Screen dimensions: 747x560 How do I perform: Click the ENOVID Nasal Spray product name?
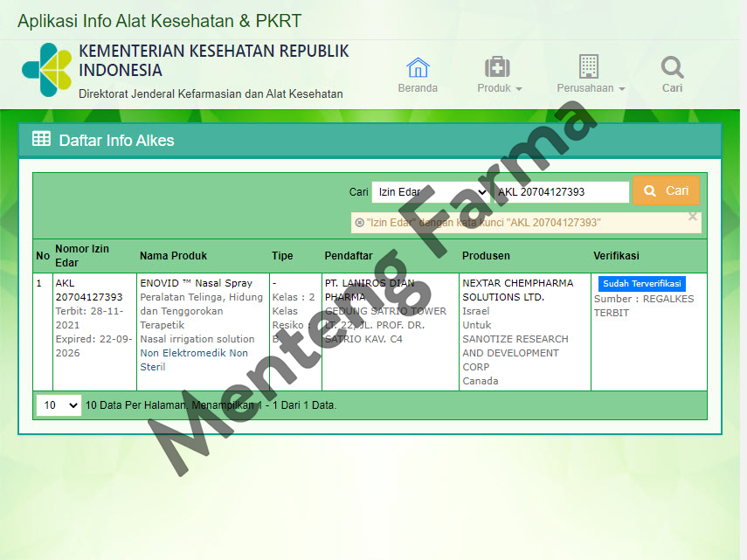point(196,283)
